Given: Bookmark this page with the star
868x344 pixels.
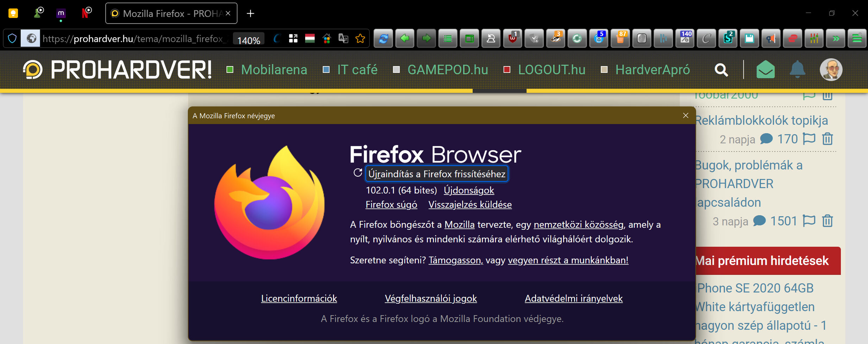Looking at the screenshot, I should coord(360,38).
